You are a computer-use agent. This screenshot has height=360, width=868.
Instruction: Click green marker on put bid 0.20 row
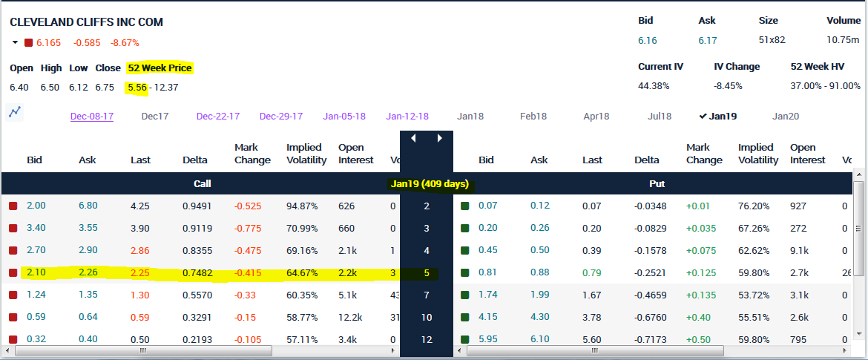click(465, 228)
